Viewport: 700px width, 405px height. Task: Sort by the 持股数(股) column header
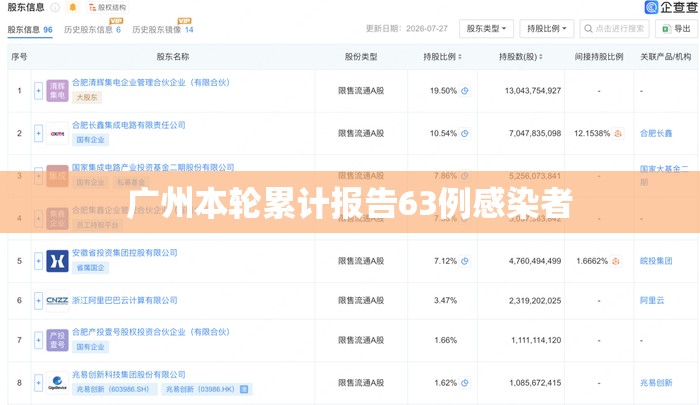(521, 57)
